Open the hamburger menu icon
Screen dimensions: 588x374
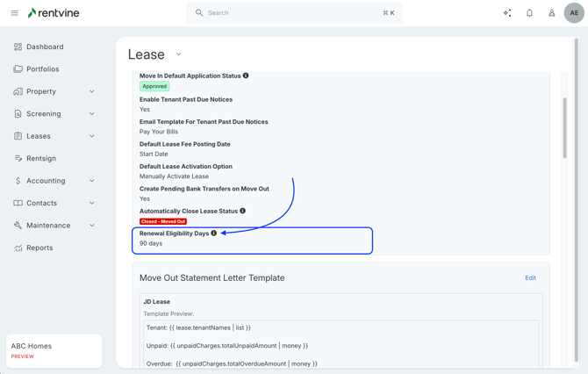tap(15, 13)
